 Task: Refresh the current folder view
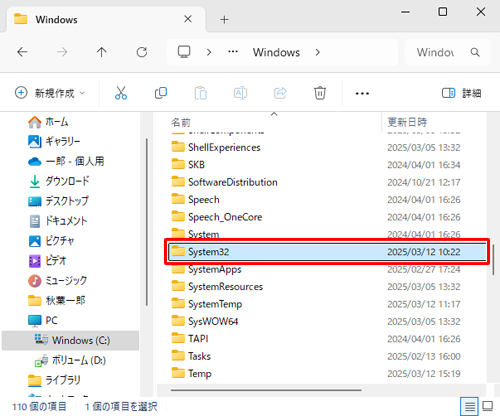pyautogui.click(x=142, y=52)
